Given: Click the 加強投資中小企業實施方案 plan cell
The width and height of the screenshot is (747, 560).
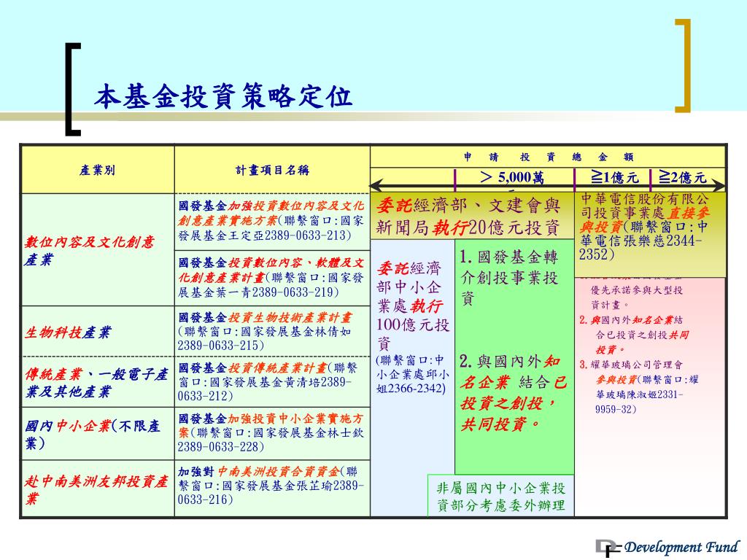Looking at the screenshot, I should click(273, 433).
